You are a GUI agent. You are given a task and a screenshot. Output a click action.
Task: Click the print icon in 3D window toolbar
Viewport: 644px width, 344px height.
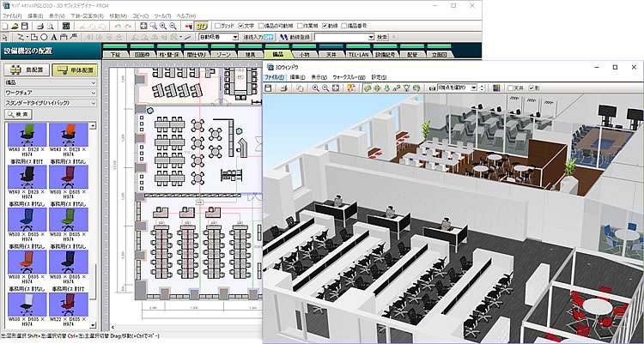tap(286, 88)
